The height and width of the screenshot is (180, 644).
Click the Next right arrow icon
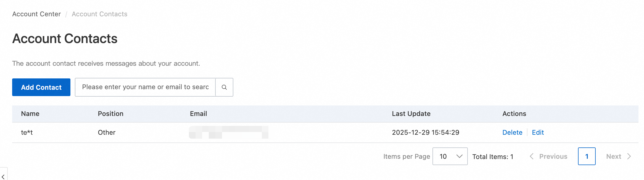(x=629, y=157)
